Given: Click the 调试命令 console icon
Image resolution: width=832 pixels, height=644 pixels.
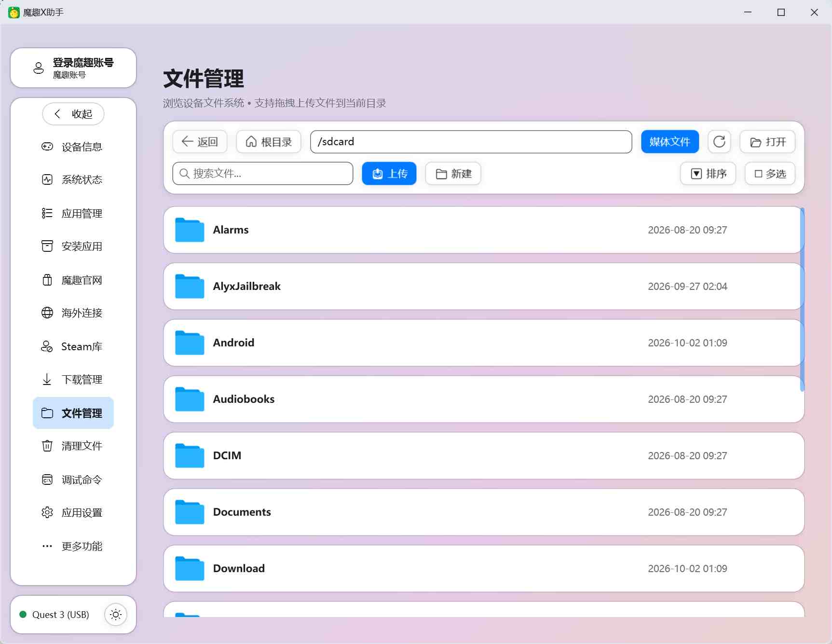Looking at the screenshot, I should click(47, 480).
